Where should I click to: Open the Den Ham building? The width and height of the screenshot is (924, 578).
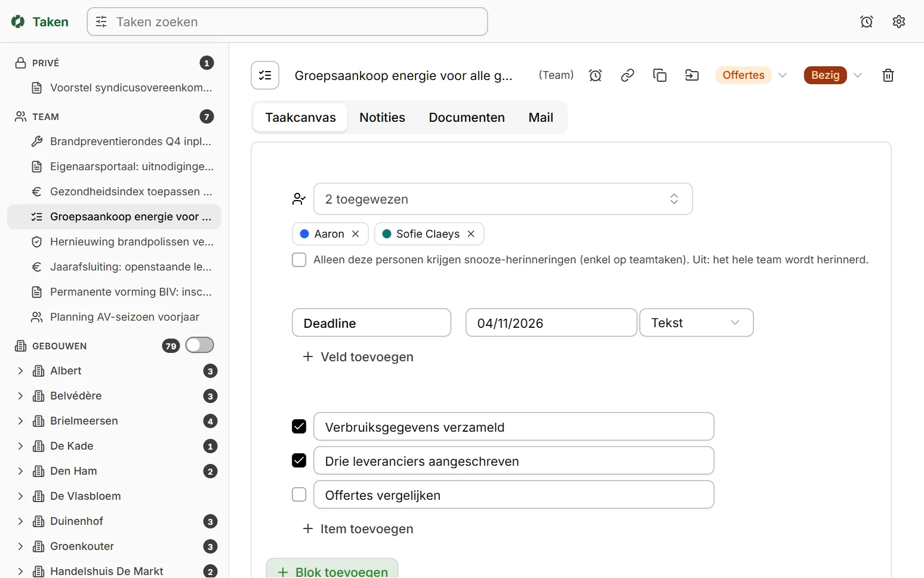(x=73, y=471)
